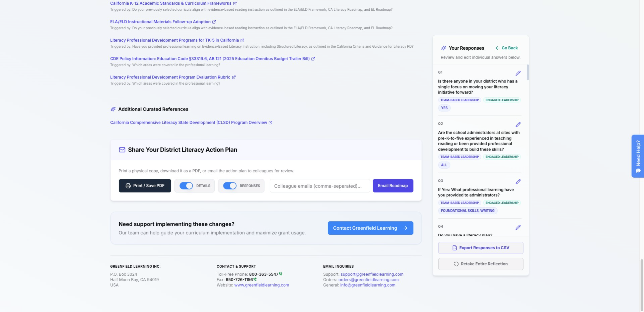This screenshot has height=312, width=644.
Task: Click the YES answer tag under Q1
Action: tap(444, 108)
